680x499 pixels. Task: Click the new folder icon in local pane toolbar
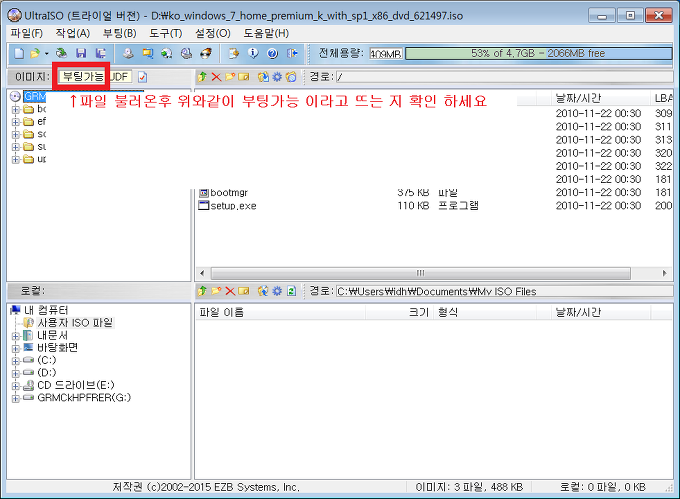[216, 291]
